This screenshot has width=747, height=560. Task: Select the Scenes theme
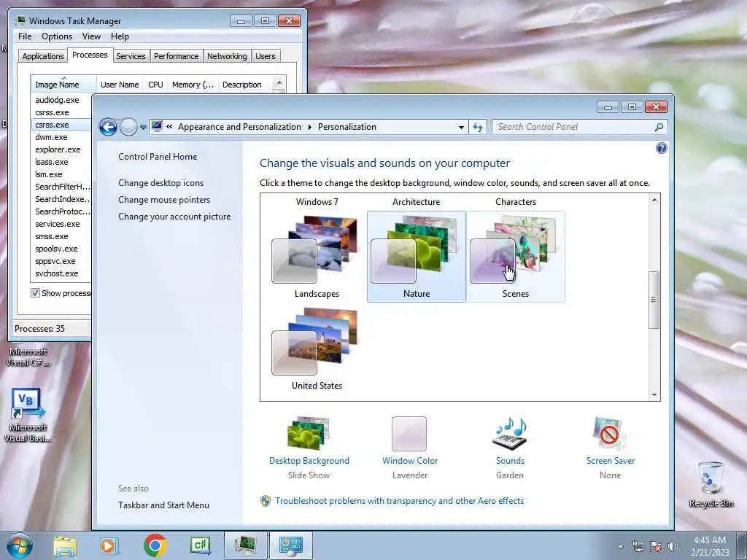[516, 256]
